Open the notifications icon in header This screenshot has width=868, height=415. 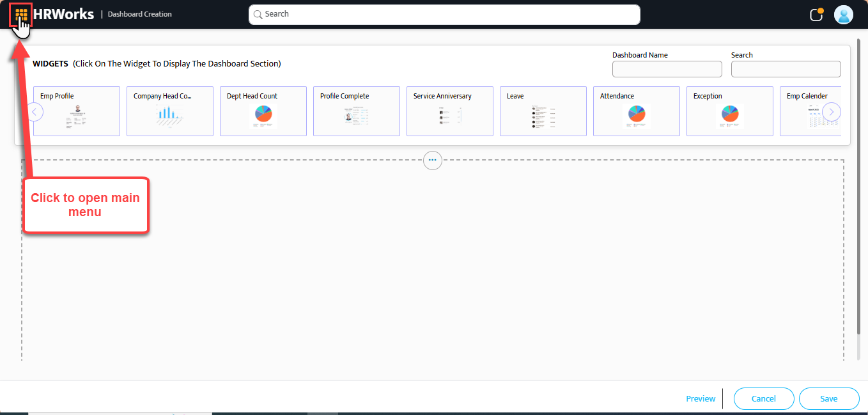816,15
